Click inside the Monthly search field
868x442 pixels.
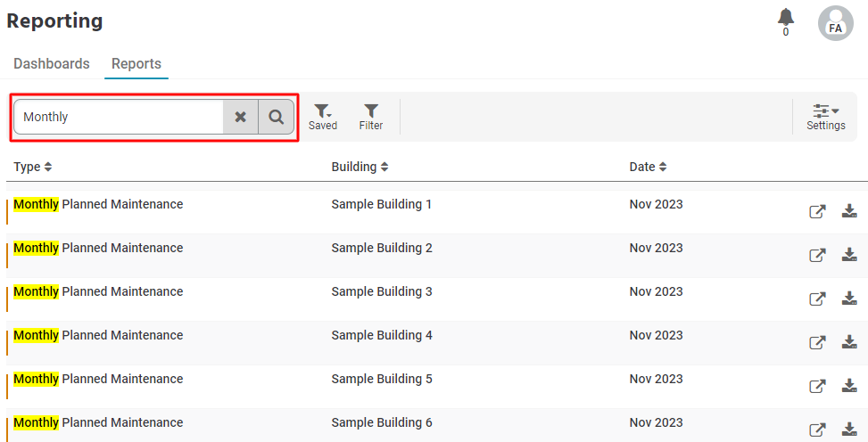pos(119,117)
